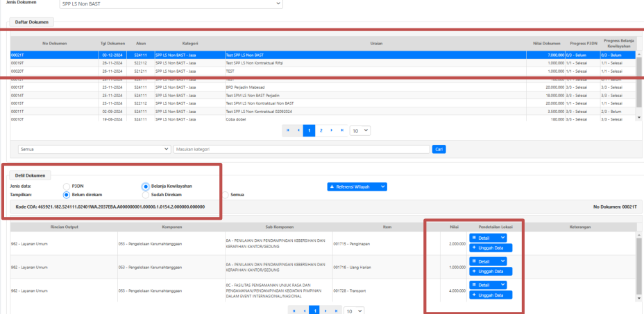
Task: Expand the Referensi Wilayah dropdown
Action: tap(357, 186)
